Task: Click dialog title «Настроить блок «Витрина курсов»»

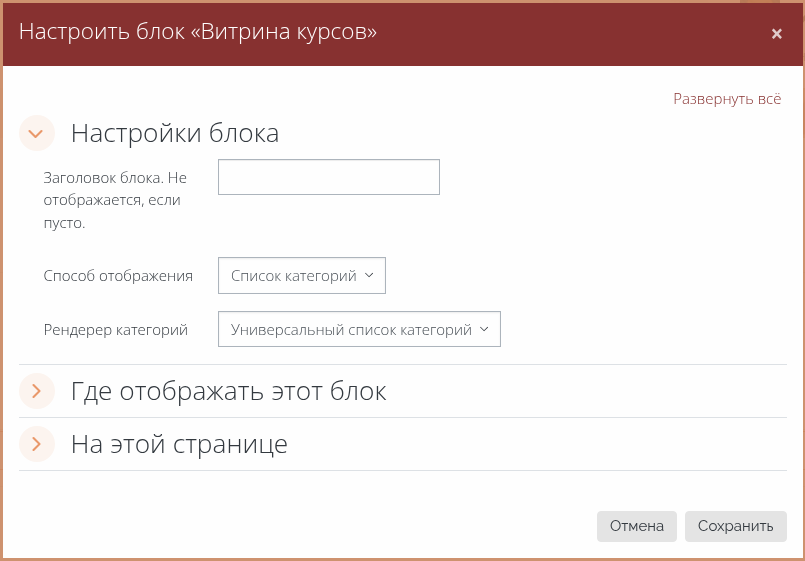Action: (x=198, y=32)
